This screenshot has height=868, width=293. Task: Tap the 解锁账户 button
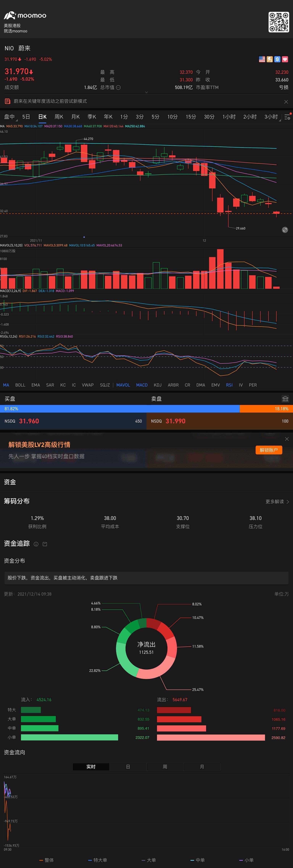269,450
